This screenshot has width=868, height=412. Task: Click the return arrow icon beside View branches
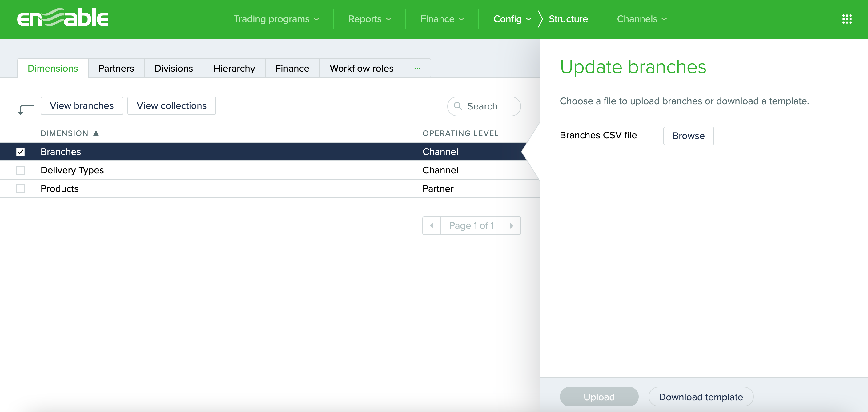[x=26, y=109]
